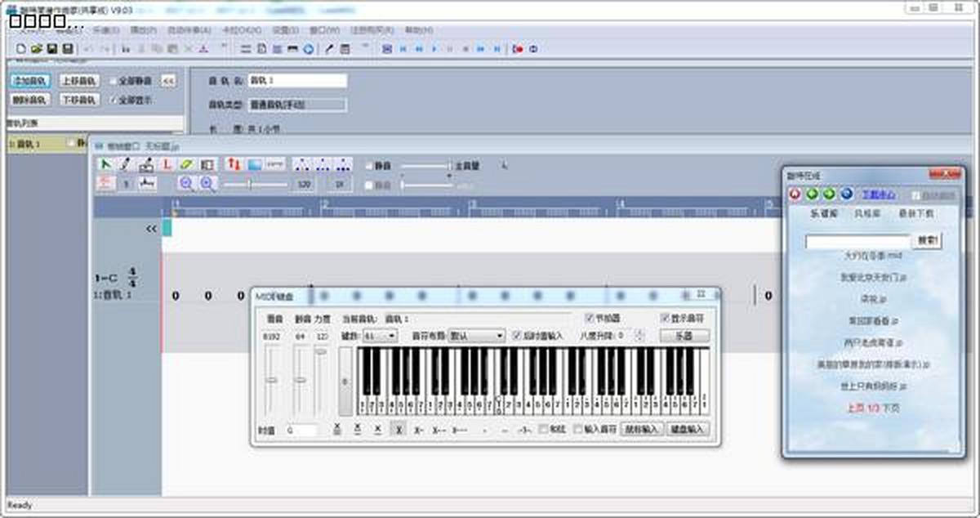
Task: Click the green forward arrow in online panel
Action: (x=829, y=194)
